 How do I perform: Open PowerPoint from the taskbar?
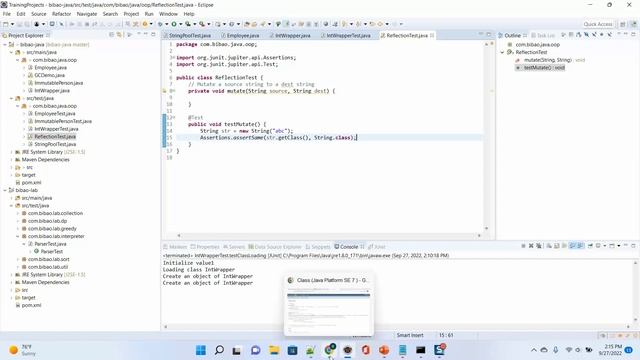[x=384, y=350]
